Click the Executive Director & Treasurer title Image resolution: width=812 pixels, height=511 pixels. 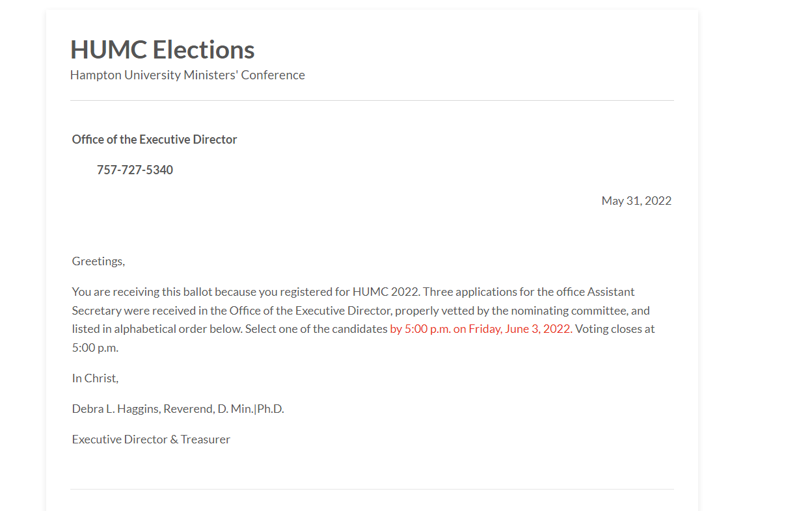[x=151, y=439]
